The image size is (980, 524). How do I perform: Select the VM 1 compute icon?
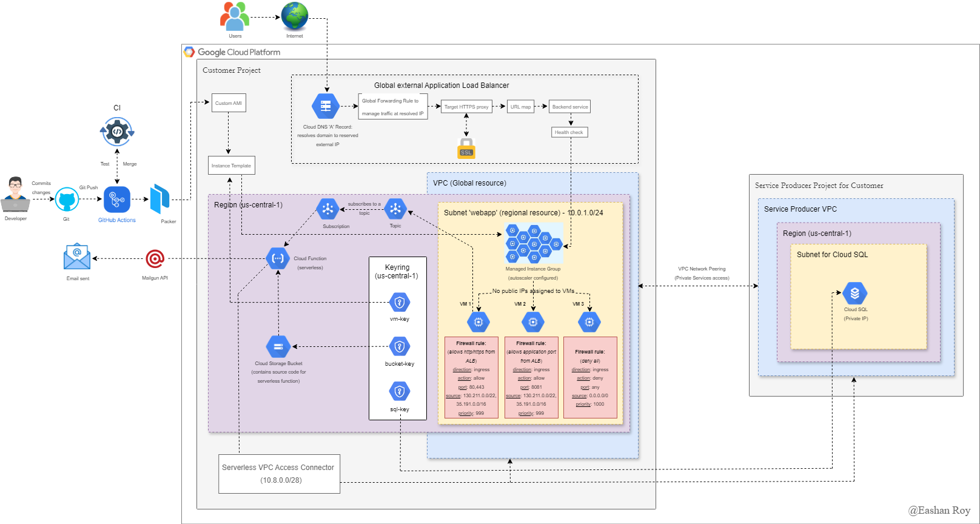478,322
